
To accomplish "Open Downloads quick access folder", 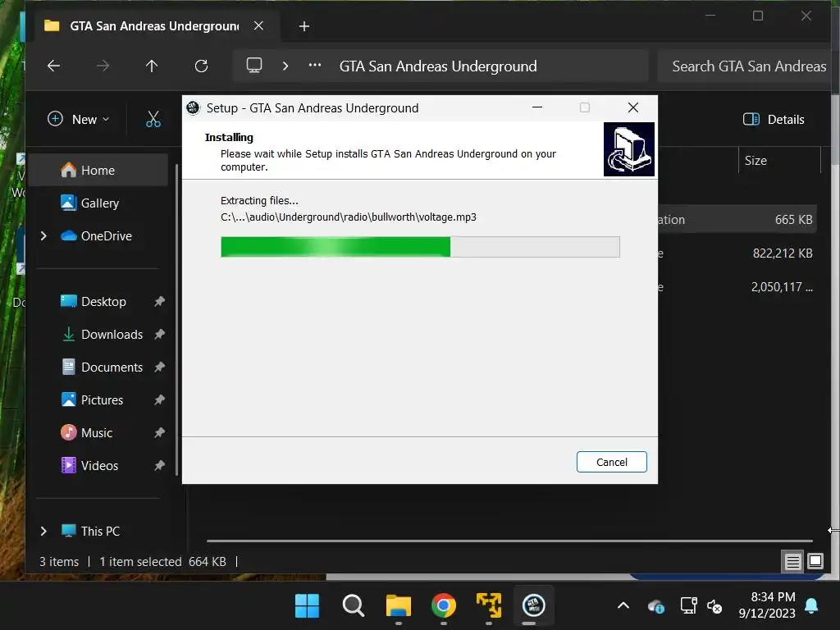I will 112,335.
